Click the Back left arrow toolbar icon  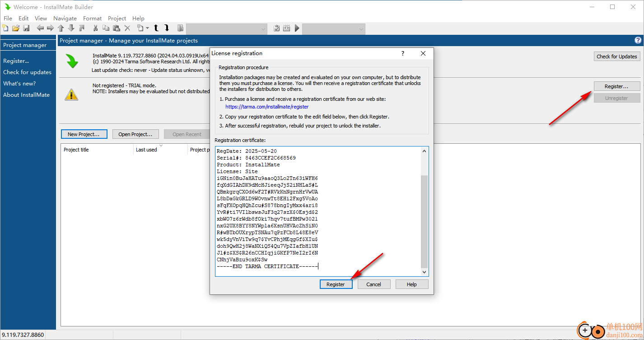[40, 28]
